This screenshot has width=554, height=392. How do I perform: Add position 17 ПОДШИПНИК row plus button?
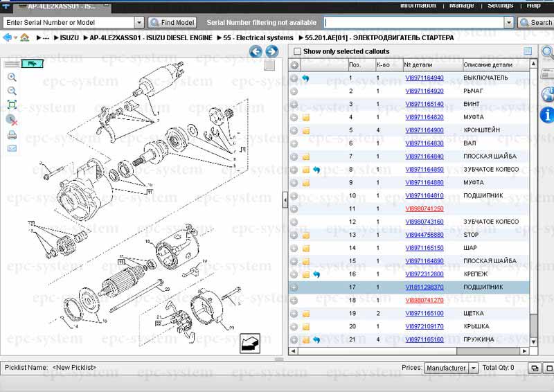pyautogui.click(x=294, y=287)
